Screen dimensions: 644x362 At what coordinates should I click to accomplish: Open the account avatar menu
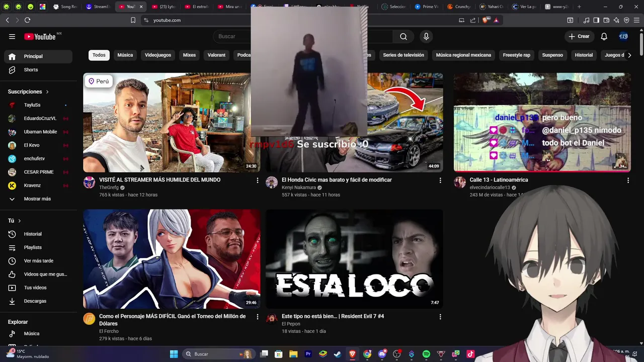[x=623, y=36]
